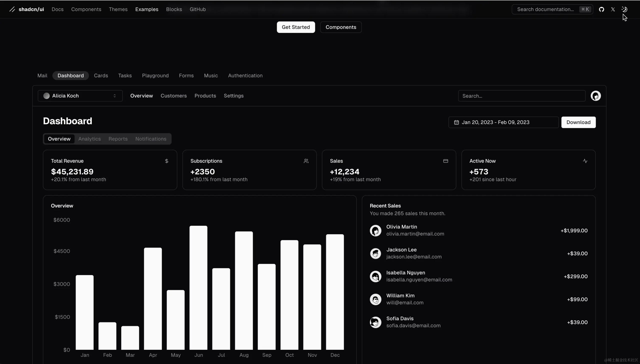Image resolution: width=640 pixels, height=364 pixels.
Task: Click the shadcn/ui logo
Action: coord(26,9)
